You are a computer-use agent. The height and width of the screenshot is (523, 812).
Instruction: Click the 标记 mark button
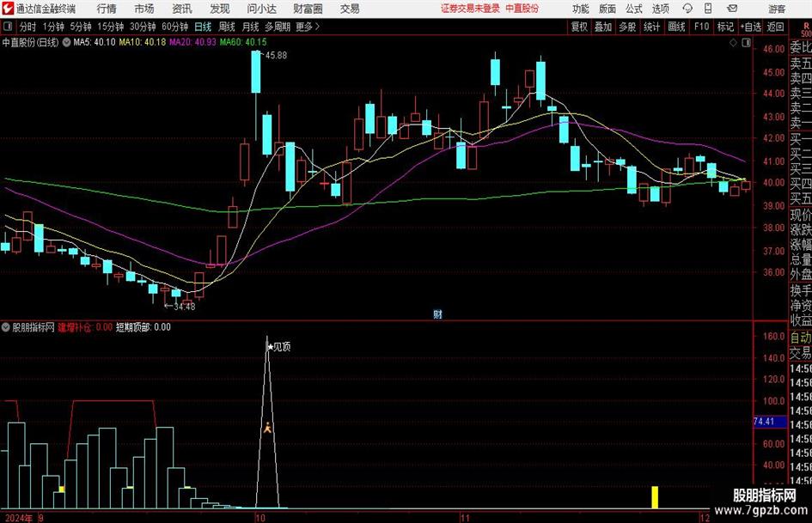point(725,27)
